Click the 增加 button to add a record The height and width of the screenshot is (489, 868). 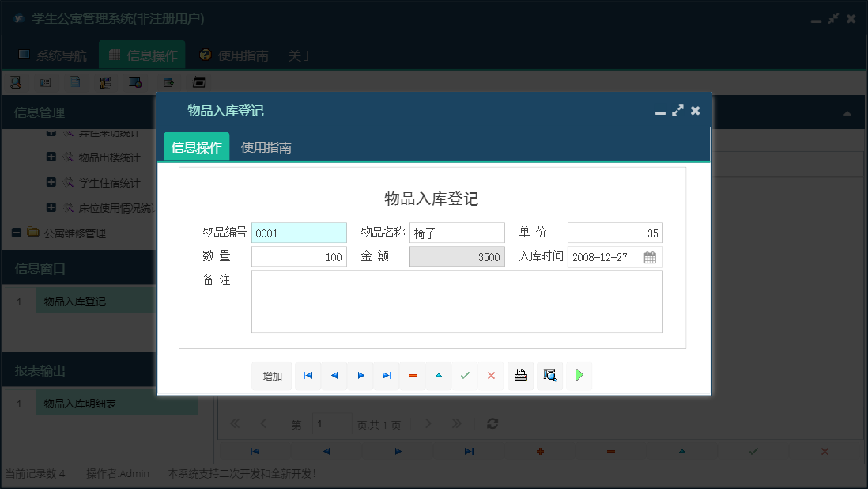tap(271, 375)
